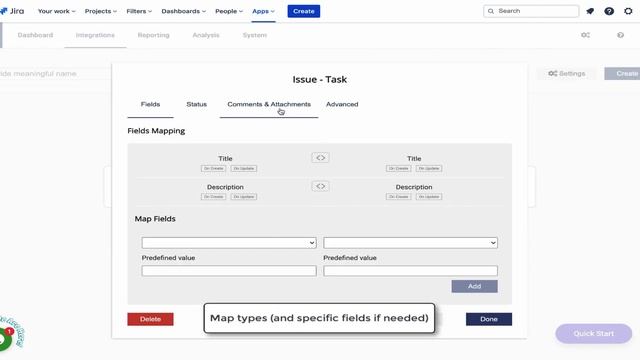Expand the Dashboards menu
640x360 pixels.
coord(183,11)
